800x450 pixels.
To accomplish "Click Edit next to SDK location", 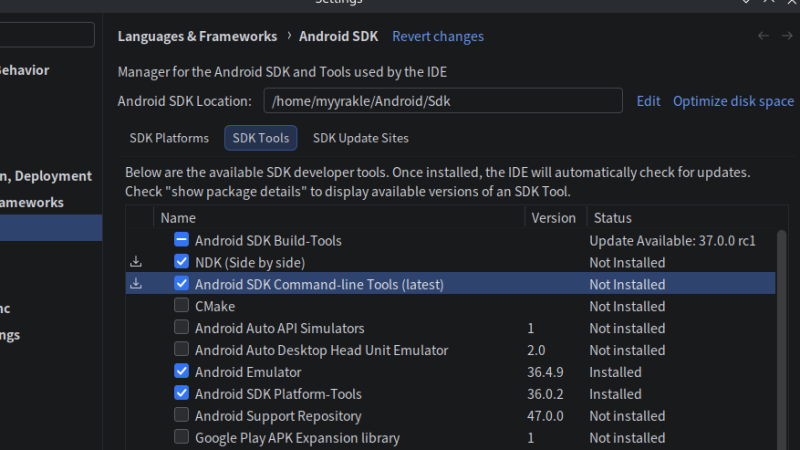I will (x=648, y=101).
